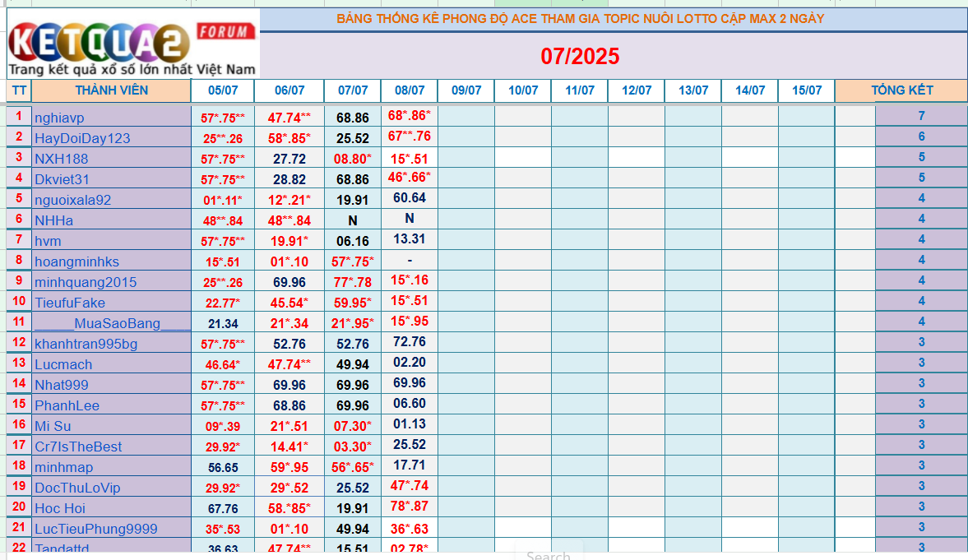The height and width of the screenshot is (560, 968).
Task: Click total score '6' in HayDoiDay123 row
Action: pyautogui.click(x=921, y=137)
